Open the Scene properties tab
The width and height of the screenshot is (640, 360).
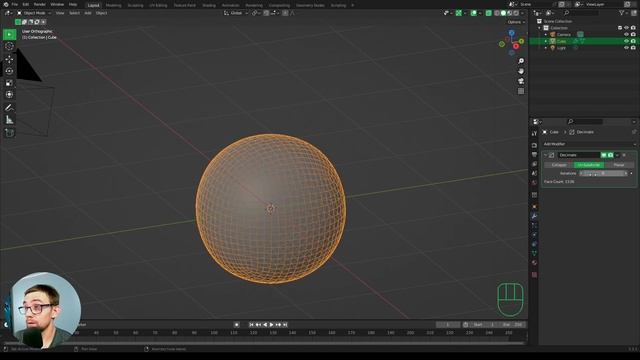point(534,173)
